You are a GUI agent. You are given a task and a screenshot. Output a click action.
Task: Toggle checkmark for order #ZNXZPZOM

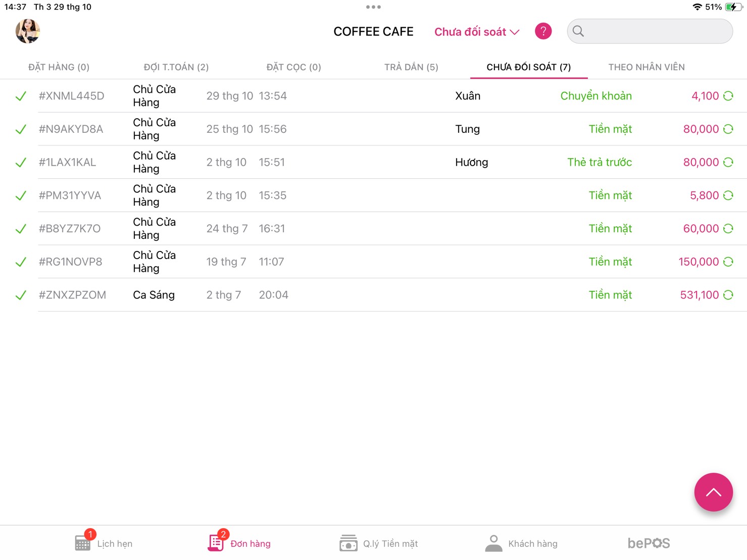pyautogui.click(x=21, y=295)
